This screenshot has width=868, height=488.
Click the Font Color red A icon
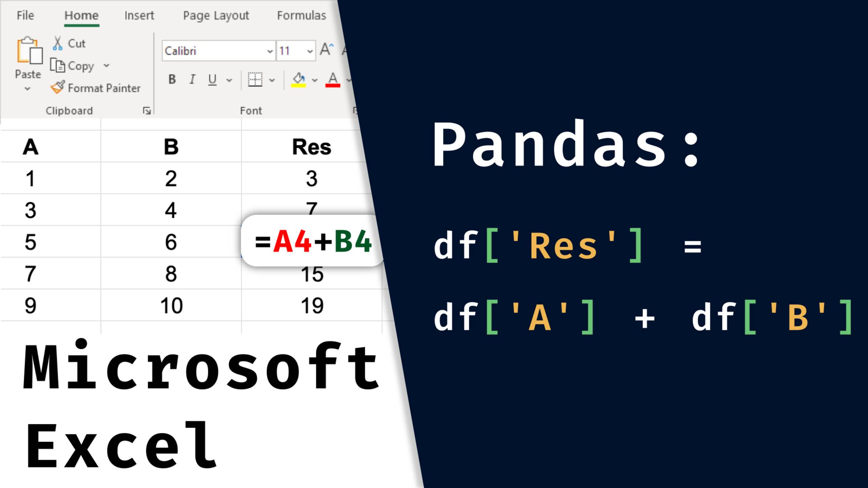pos(333,80)
